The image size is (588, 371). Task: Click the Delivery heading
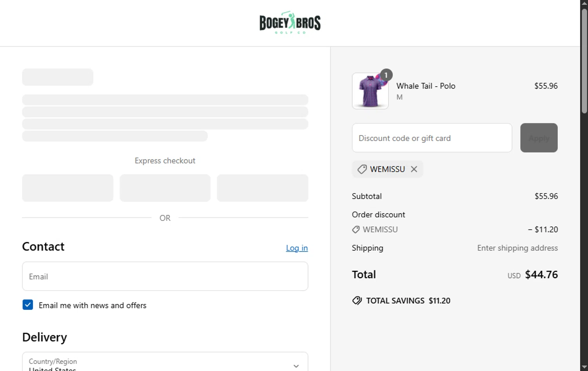click(45, 337)
